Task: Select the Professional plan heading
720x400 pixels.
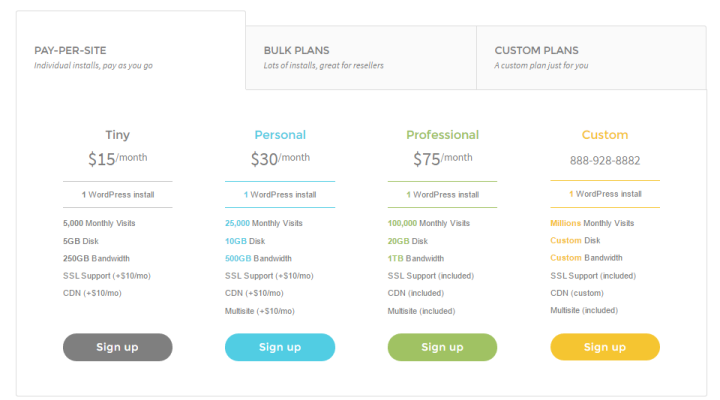Action: click(442, 135)
